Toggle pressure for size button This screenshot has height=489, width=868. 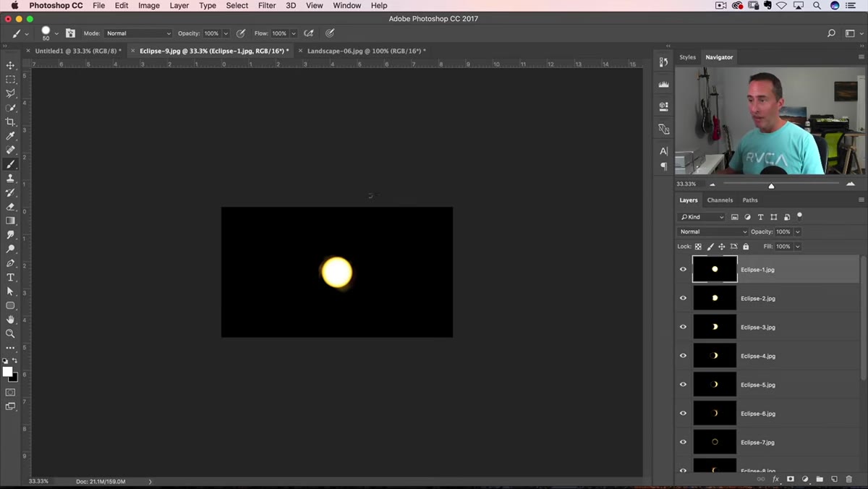(330, 33)
